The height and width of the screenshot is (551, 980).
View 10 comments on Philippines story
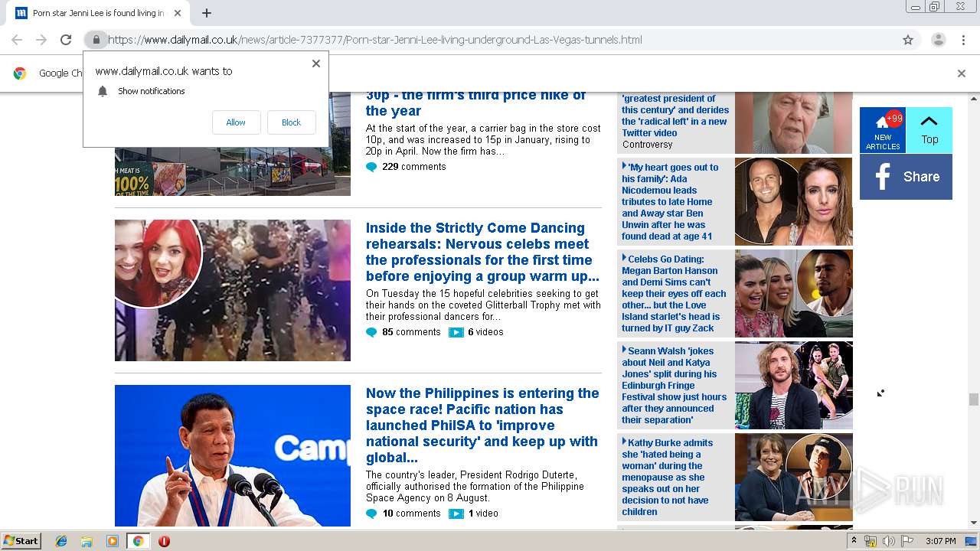pos(403,514)
